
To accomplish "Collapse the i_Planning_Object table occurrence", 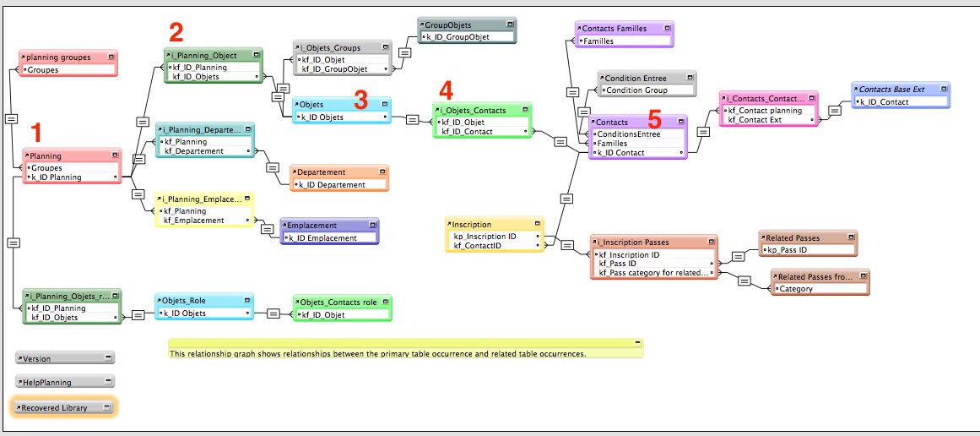I will 257,55.
